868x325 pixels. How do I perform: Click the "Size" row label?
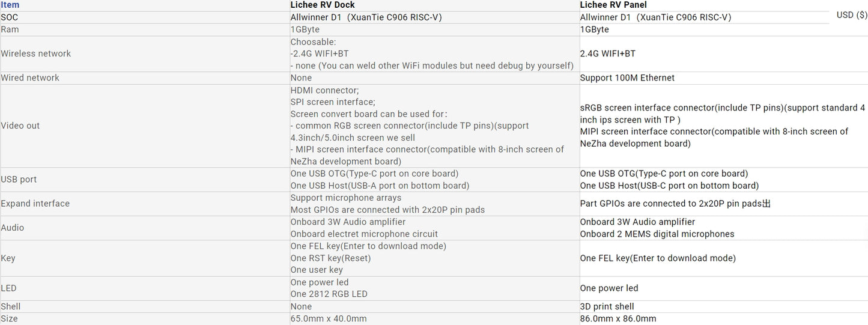point(9,318)
